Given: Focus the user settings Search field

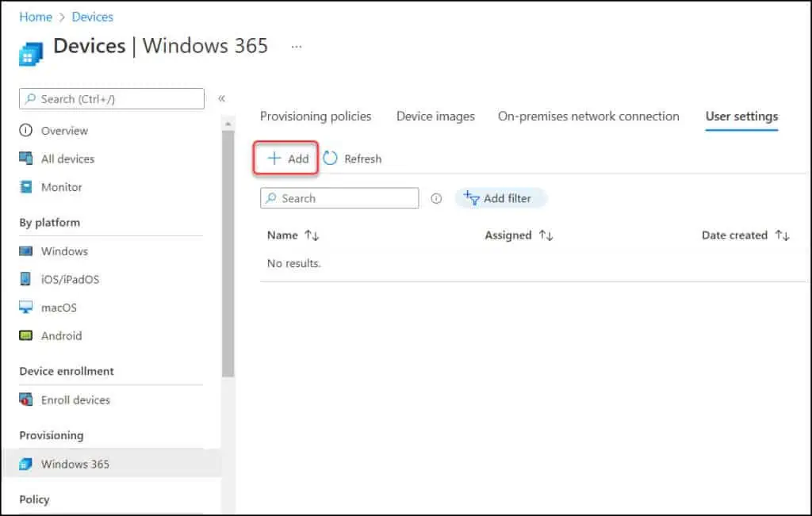Looking at the screenshot, I should tap(339, 198).
